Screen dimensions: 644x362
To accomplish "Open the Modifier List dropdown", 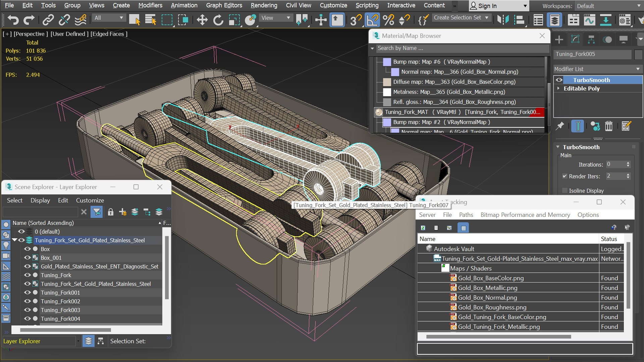I will pos(597,69).
